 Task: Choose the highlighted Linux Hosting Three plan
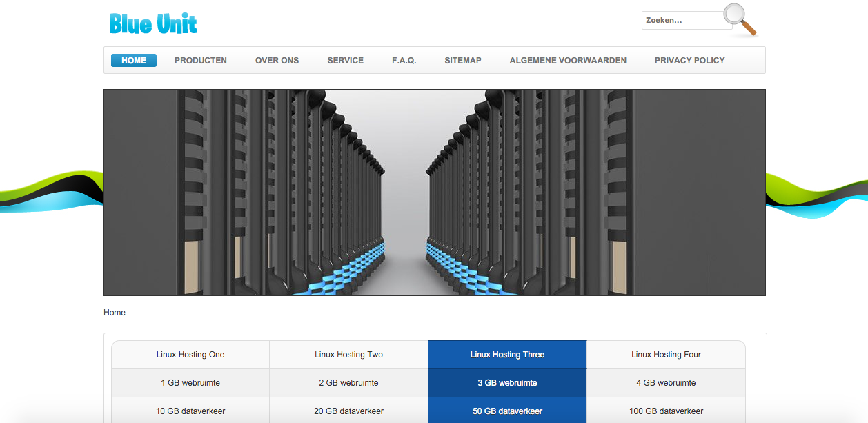click(507, 355)
